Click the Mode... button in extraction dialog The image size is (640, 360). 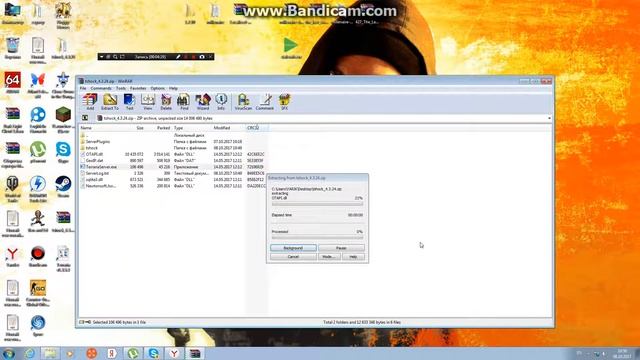(x=329, y=257)
